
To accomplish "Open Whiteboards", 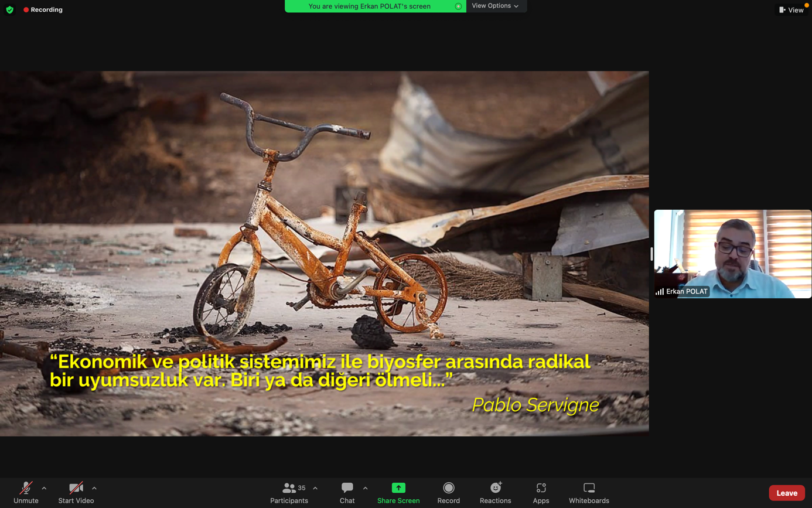I will pyautogui.click(x=589, y=493).
